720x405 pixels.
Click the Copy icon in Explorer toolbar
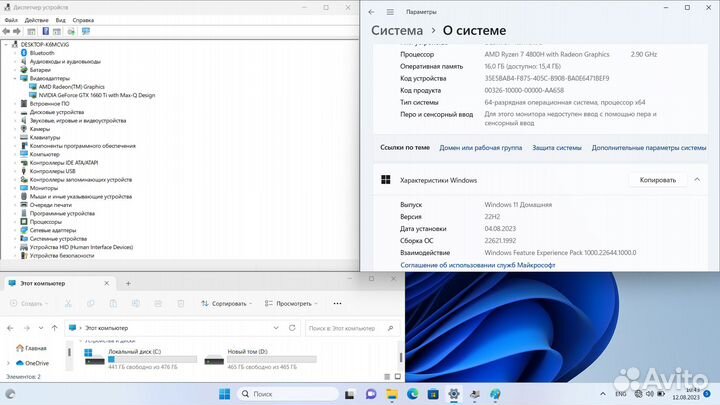click(90, 304)
